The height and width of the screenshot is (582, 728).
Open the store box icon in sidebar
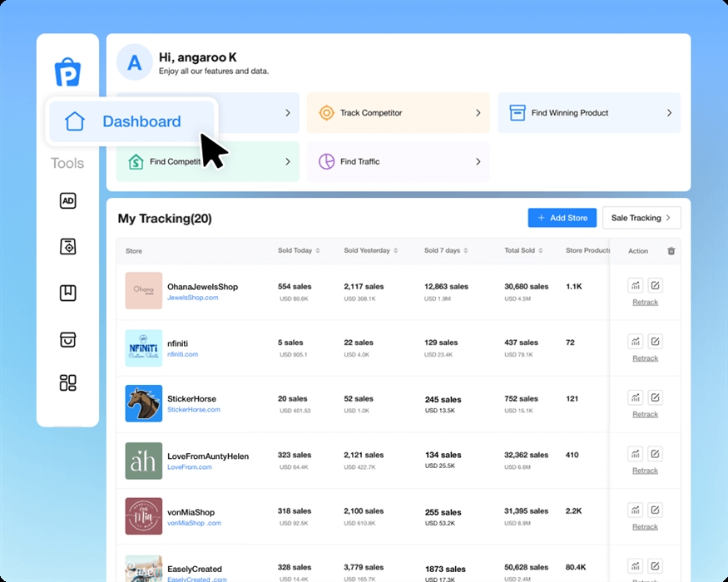point(68,339)
